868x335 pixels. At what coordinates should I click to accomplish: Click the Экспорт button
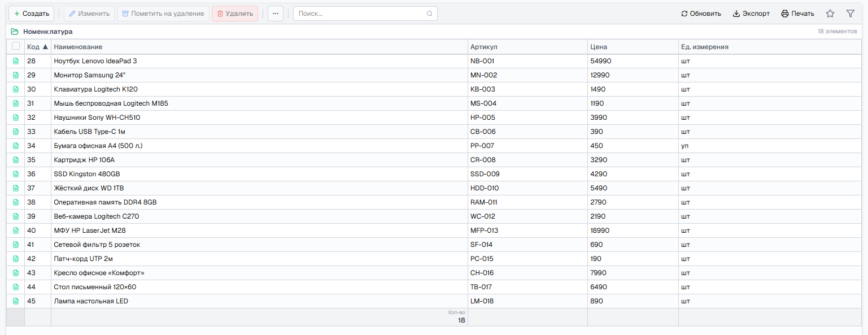(751, 14)
